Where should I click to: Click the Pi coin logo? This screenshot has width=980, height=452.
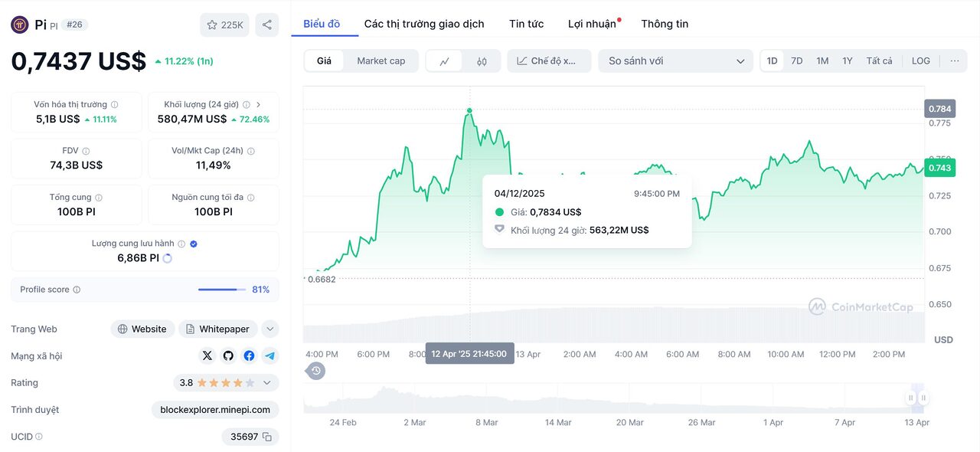(x=20, y=25)
